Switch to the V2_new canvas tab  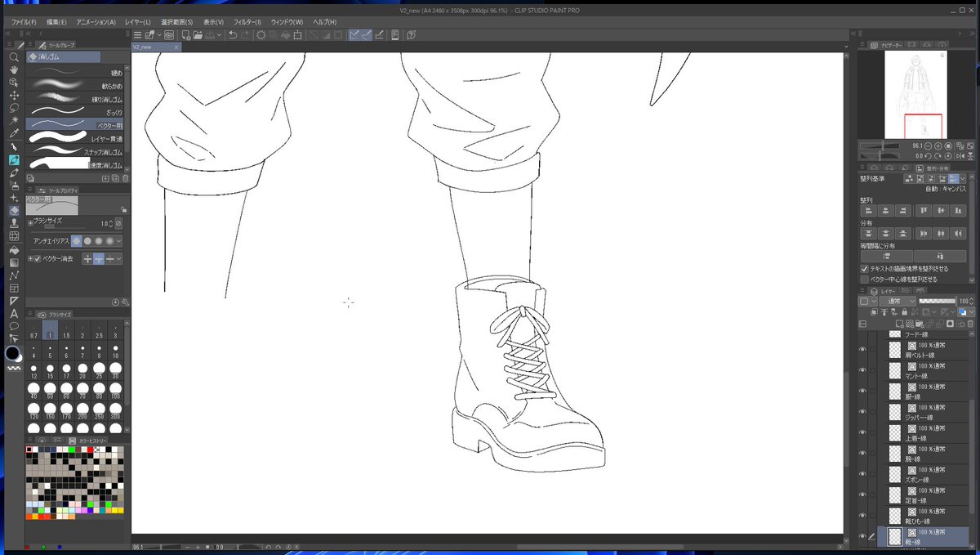(x=157, y=47)
